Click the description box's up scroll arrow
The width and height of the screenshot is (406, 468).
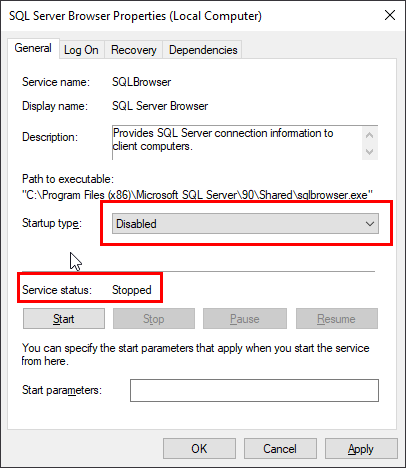point(369,135)
